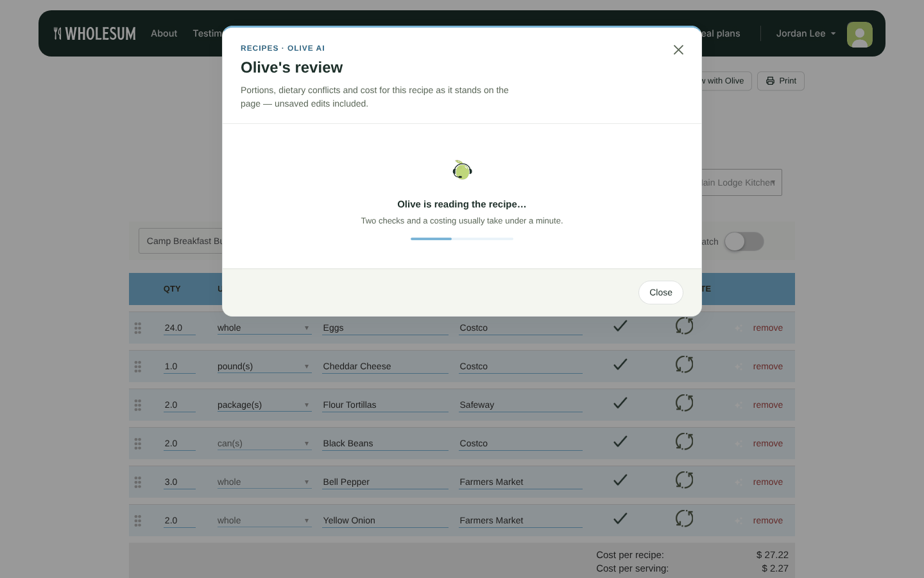Viewport: 924px width, 578px height.
Task: Click the Safeway store field for Flour Tortillas
Action: pyautogui.click(x=520, y=405)
